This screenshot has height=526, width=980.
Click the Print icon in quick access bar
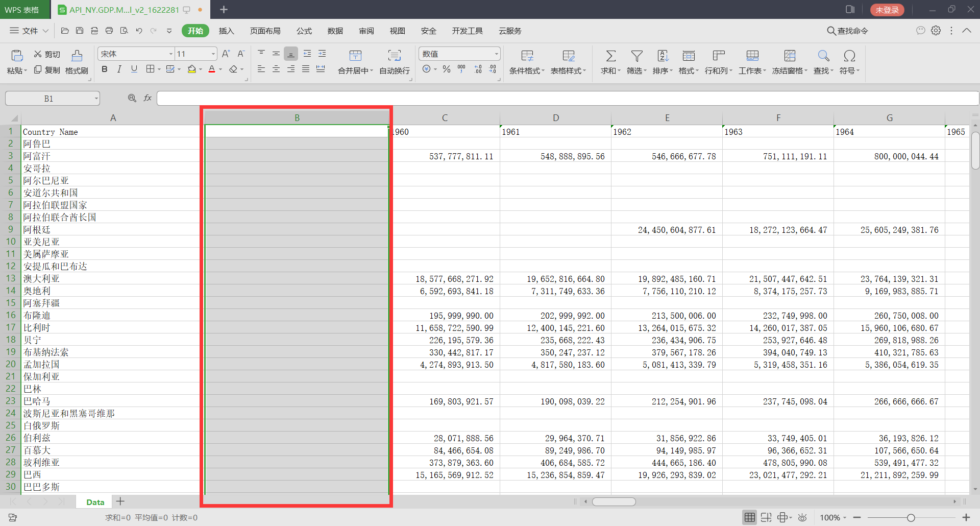point(109,31)
